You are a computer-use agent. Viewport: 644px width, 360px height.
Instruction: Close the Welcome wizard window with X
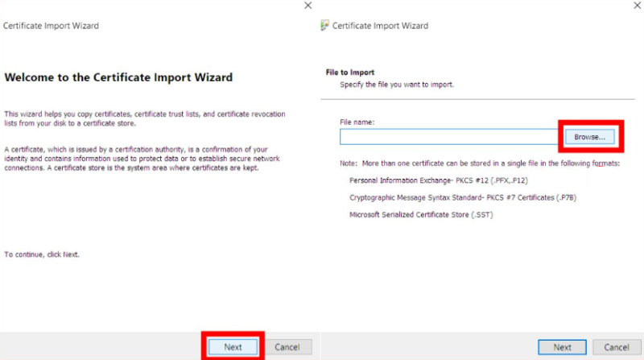point(308,6)
